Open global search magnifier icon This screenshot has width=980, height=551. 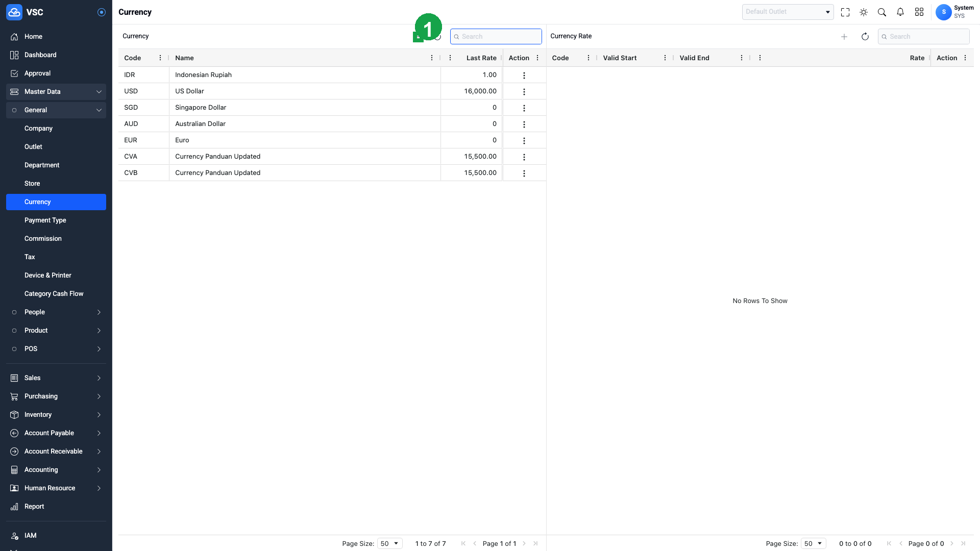(x=882, y=12)
